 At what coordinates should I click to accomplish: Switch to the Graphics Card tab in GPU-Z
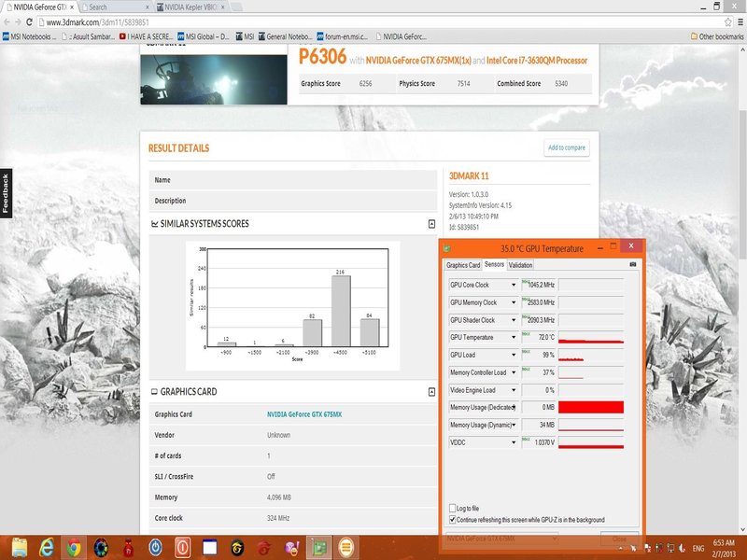463,265
